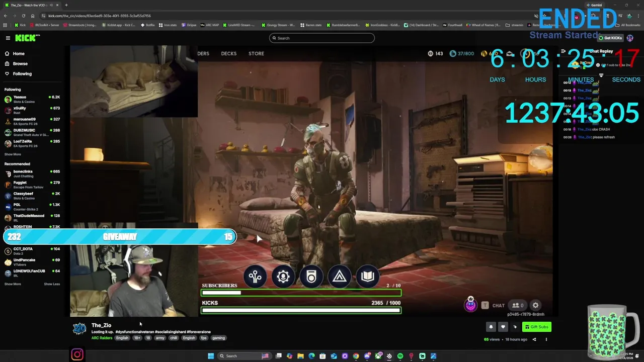This screenshot has height=362, width=644.
Task: Select the army stream tag
Action: [x=160, y=338]
